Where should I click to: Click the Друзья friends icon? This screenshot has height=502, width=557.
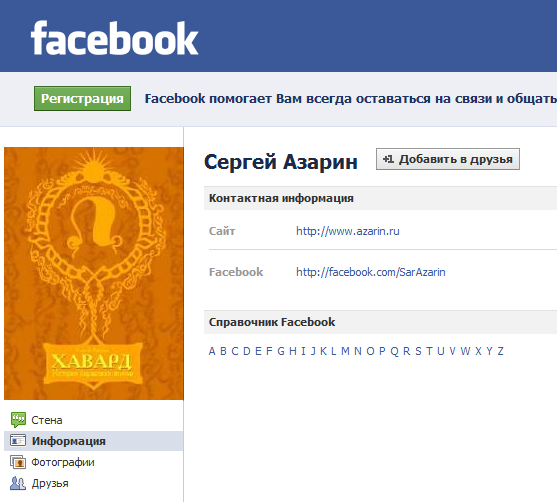click(18, 483)
